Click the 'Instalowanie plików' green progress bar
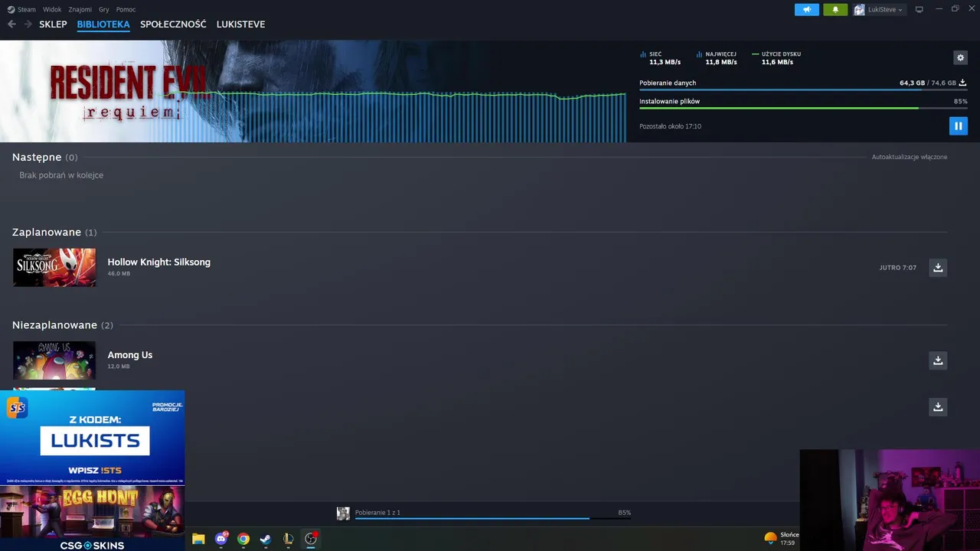This screenshot has height=551, width=980. coord(803,108)
